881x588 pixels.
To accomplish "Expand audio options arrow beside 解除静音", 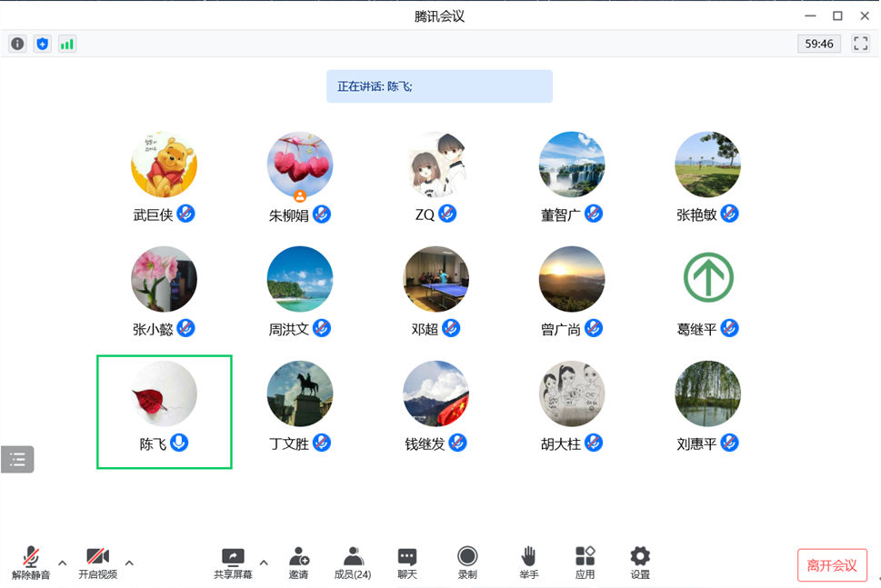I will click(x=63, y=563).
